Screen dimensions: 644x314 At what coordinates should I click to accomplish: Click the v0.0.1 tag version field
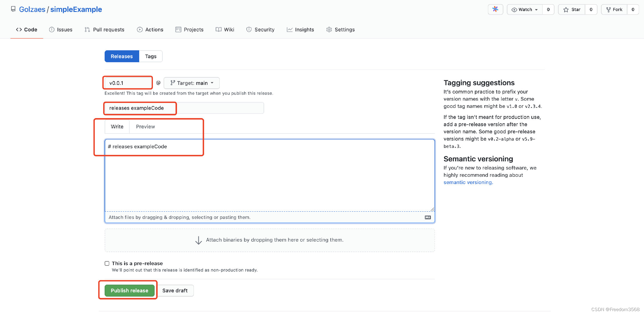tap(128, 83)
